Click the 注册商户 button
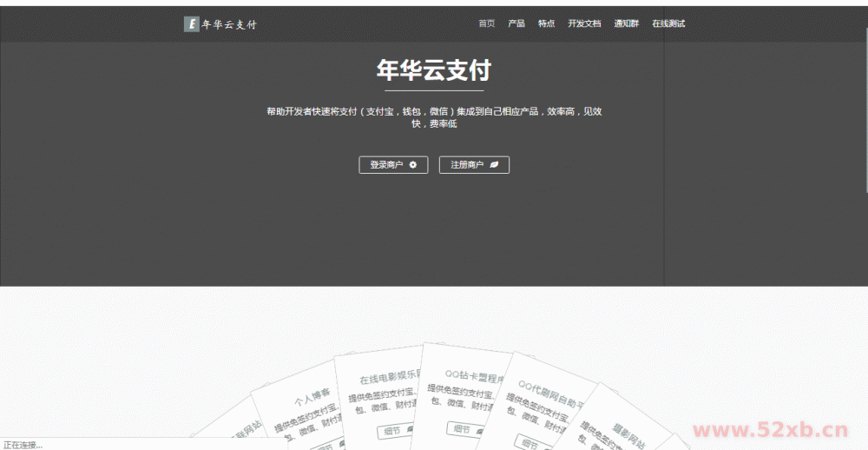This screenshot has width=868, height=450. coord(475,164)
